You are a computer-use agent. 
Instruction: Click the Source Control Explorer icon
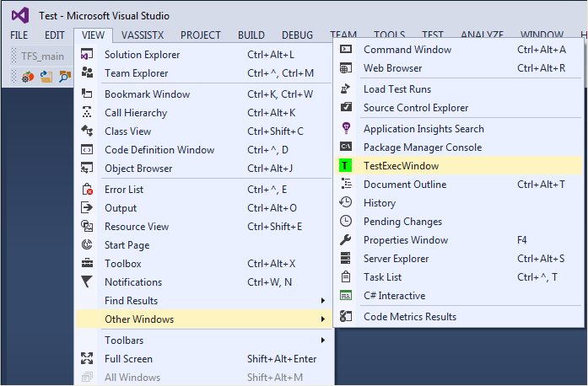[x=346, y=107]
